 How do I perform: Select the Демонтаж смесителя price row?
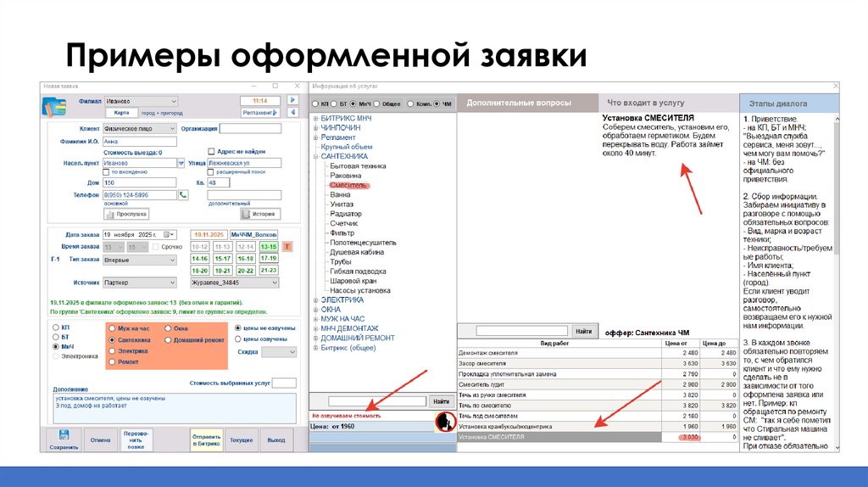point(598,353)
